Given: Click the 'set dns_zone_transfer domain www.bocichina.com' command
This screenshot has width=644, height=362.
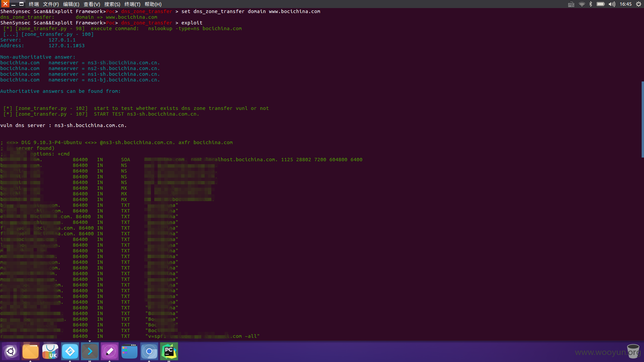Looking at the screenshot, I should (251, 11).
